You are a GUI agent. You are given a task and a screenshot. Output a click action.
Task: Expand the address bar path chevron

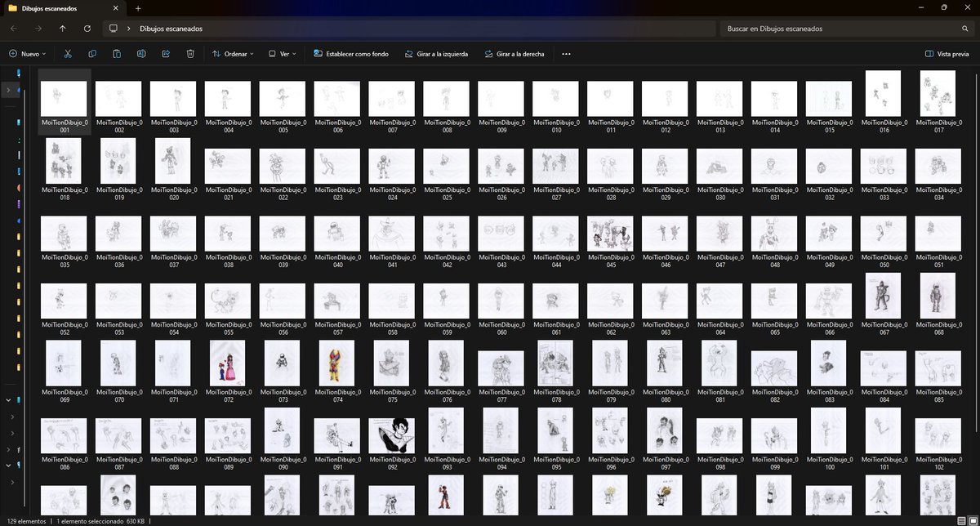(x=130, y=29)
